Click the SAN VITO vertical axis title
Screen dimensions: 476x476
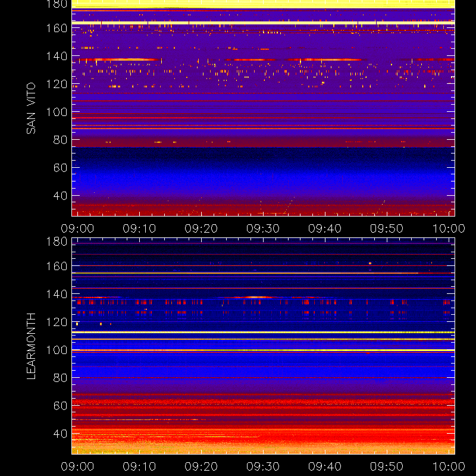coord(31,108)
